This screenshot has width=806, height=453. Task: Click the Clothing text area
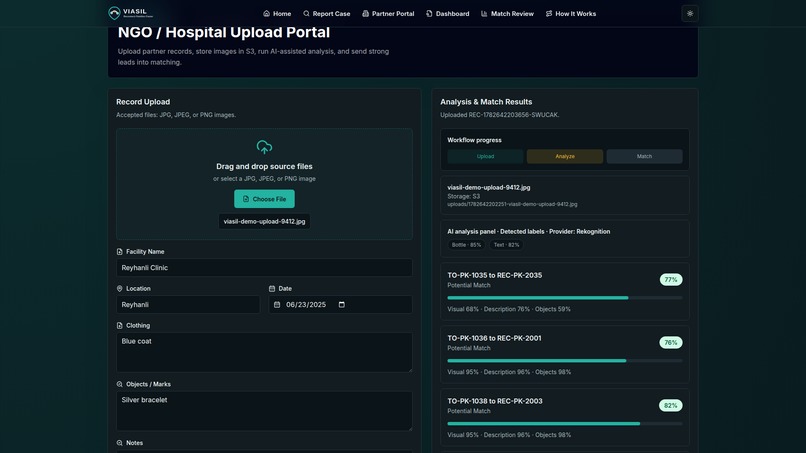pos(264,352)
